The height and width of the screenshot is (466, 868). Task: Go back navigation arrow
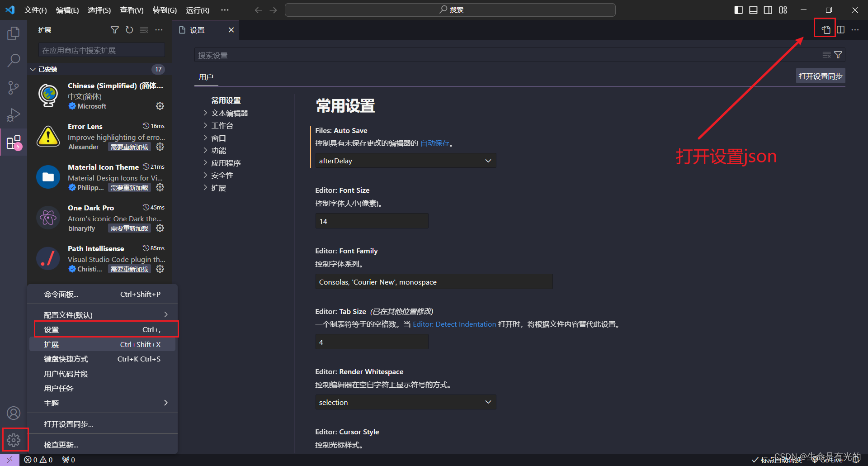click(x=258, y=10)
